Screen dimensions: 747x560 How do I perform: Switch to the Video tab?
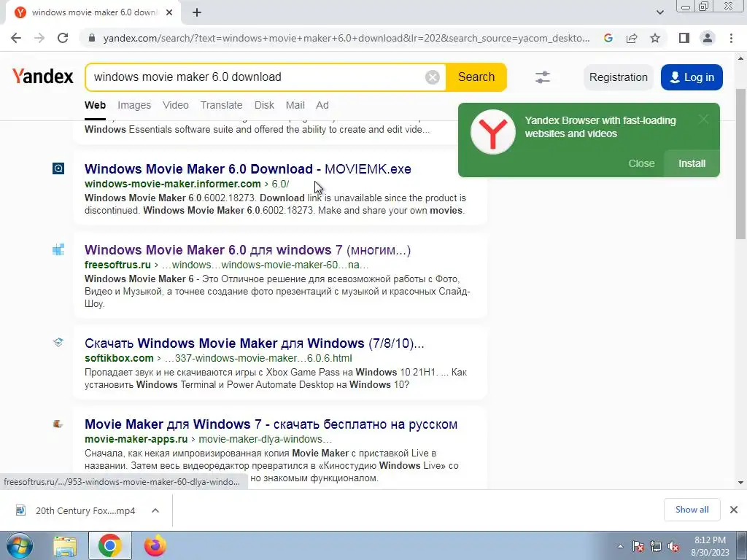click(x=176, y=105)
